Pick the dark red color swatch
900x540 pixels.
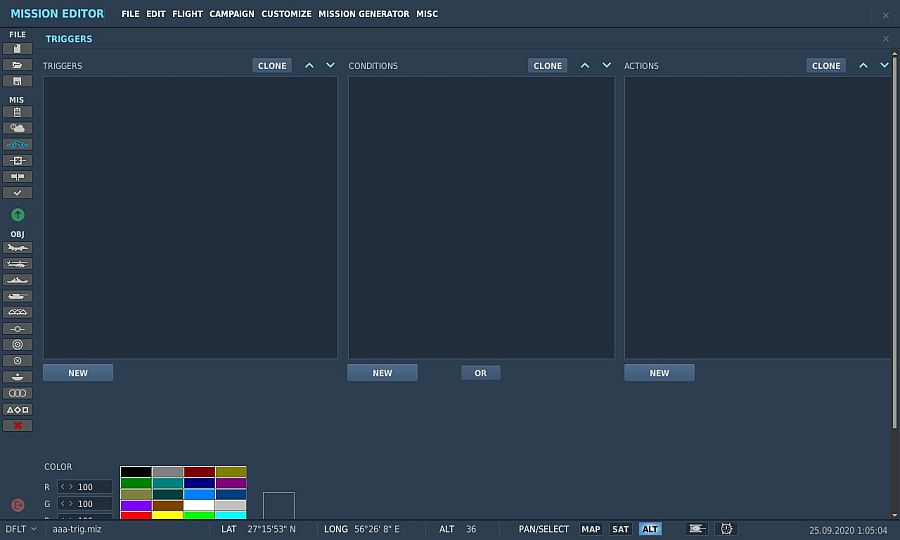199,472
